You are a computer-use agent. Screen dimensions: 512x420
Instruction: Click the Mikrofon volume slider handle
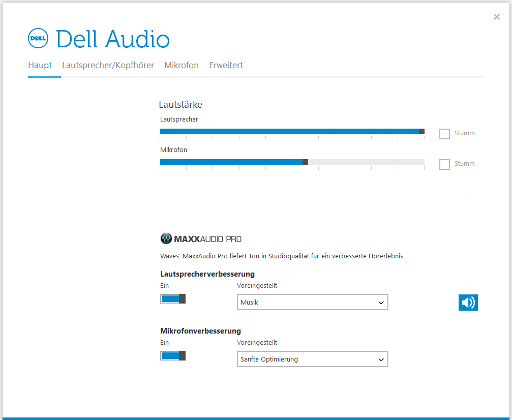click(305, 162)
